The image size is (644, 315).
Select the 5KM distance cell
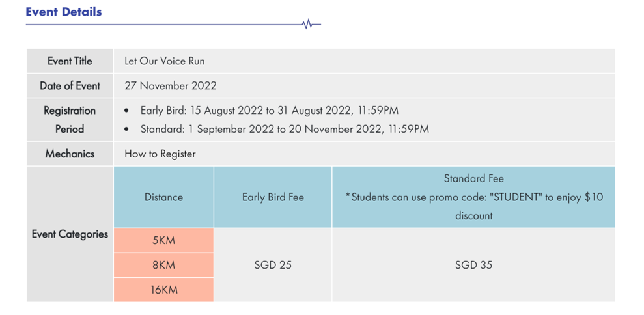[163, 240]
